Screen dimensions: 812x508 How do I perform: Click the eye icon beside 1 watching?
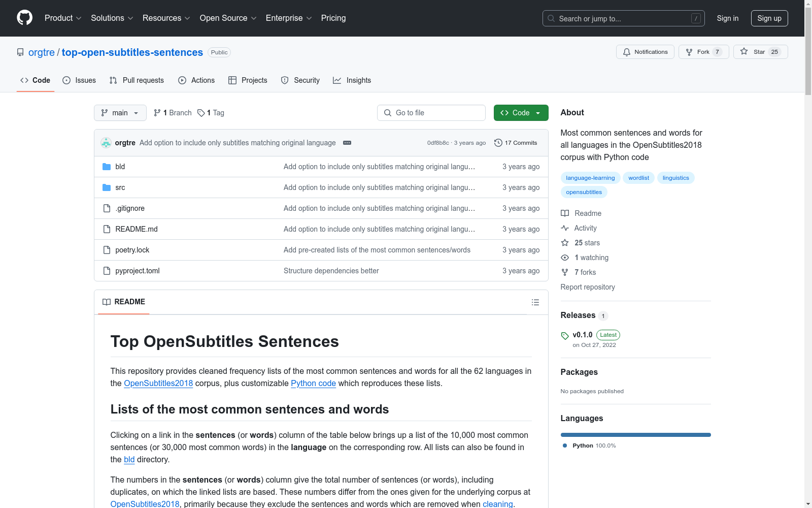click(x=565, y=258)
